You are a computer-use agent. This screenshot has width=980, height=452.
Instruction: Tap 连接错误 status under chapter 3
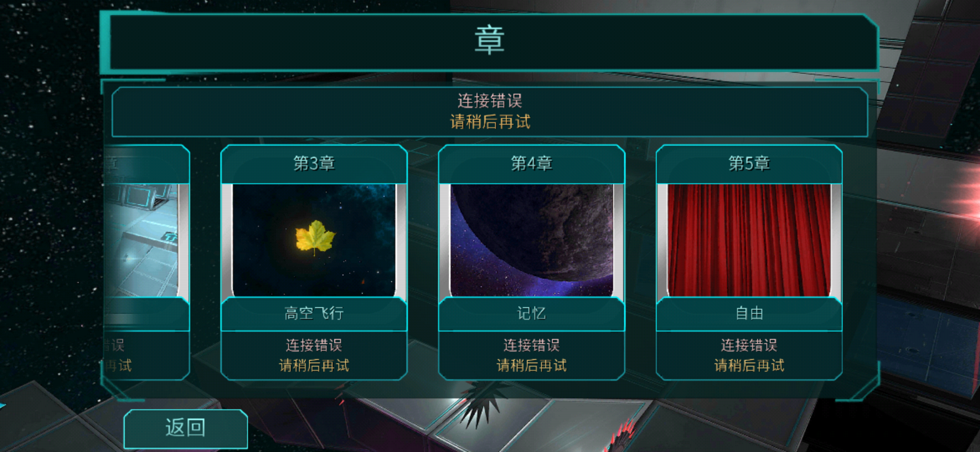click(314, 346)
